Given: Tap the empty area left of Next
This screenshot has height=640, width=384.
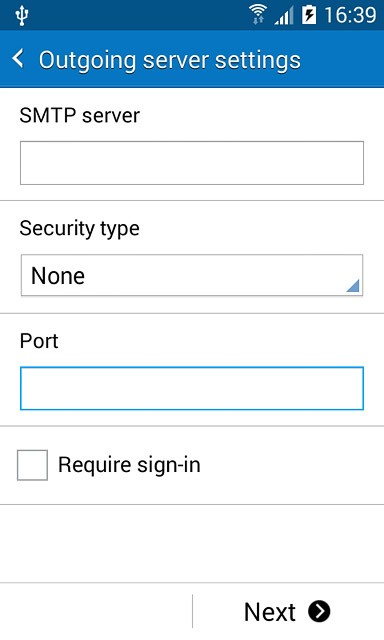Looking at the screenshot, I should (96, 611).
